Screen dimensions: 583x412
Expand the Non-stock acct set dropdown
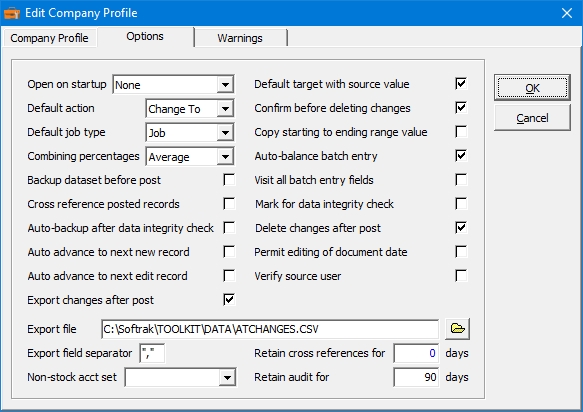(x=227, y=378)
